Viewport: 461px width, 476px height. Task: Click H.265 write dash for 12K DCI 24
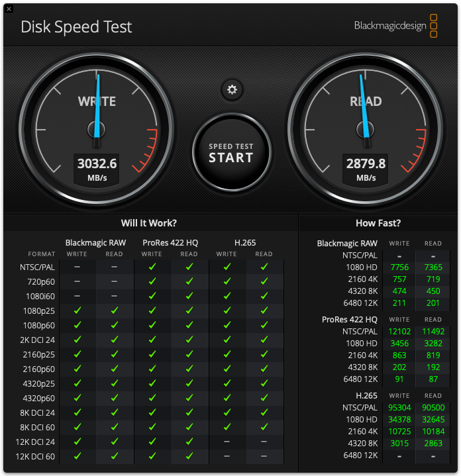click(x=227, y=442)
